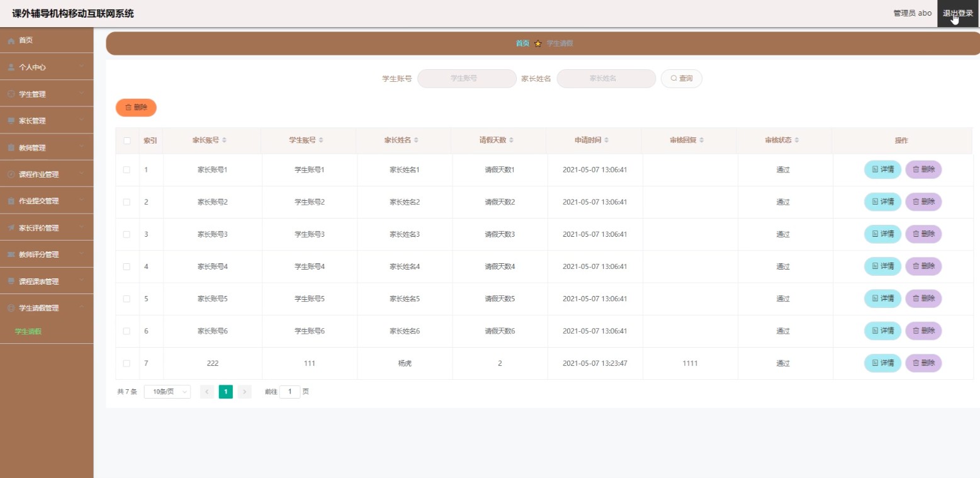
Task: Click the icon beside 教师评分管理
Action: coord(11,254)
